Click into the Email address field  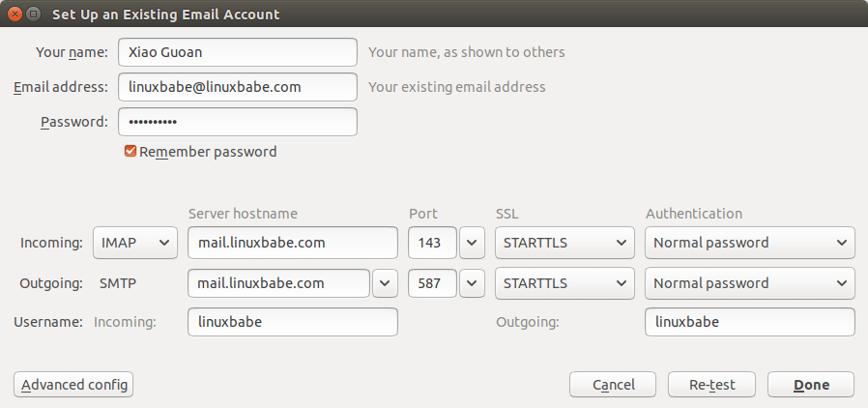237,87
